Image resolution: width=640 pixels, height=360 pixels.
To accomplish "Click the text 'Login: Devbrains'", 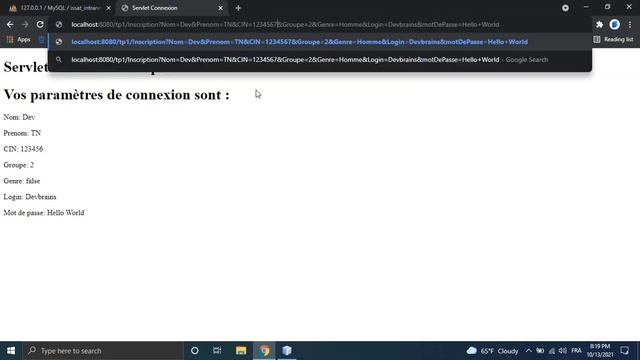I will [x=30, y=197].
